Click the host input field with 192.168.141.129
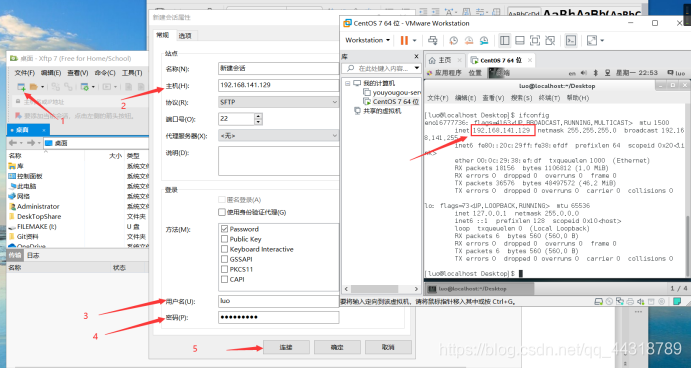Viewport: 692px width, 368px height. 278,85
